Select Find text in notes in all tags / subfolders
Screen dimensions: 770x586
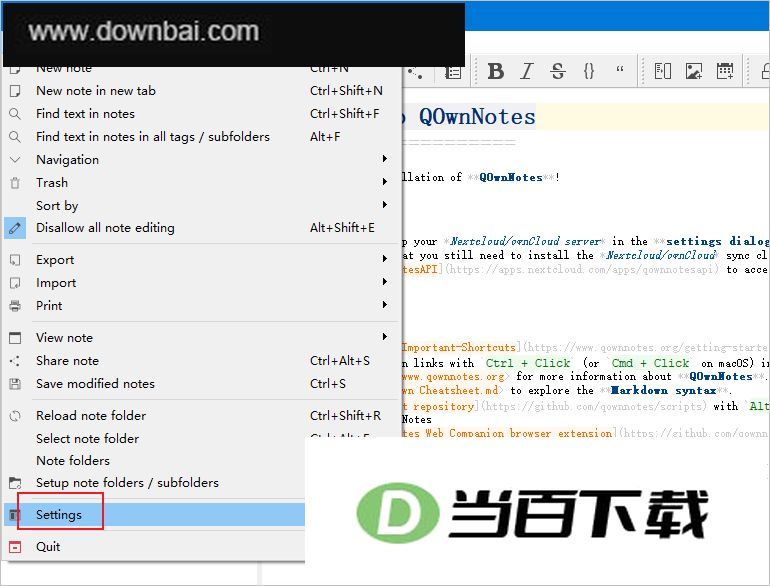tap(203, 137)
